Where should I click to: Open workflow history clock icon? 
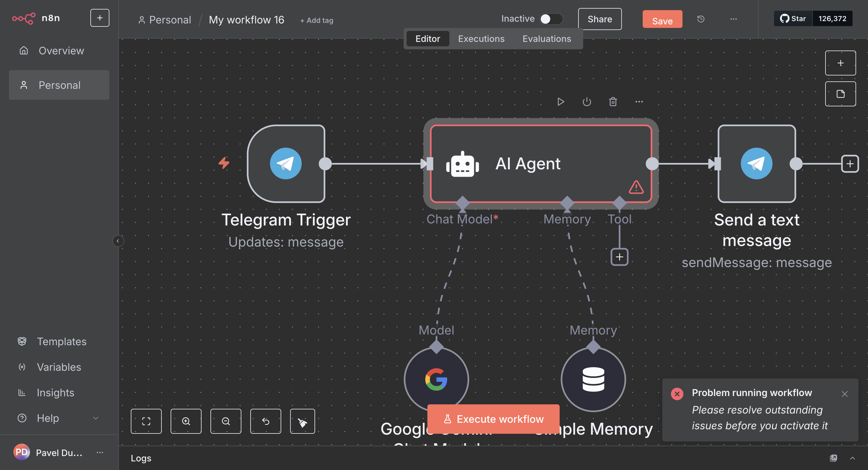click(701, 19)
